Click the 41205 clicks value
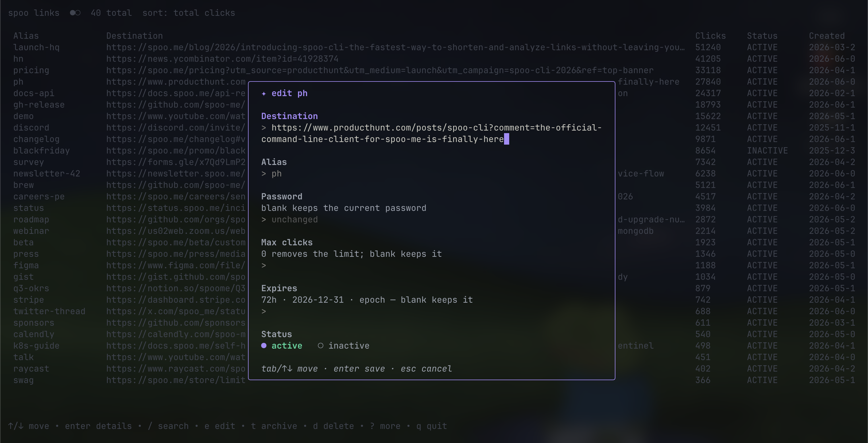 pyautogui.click(x=708, y=59)
